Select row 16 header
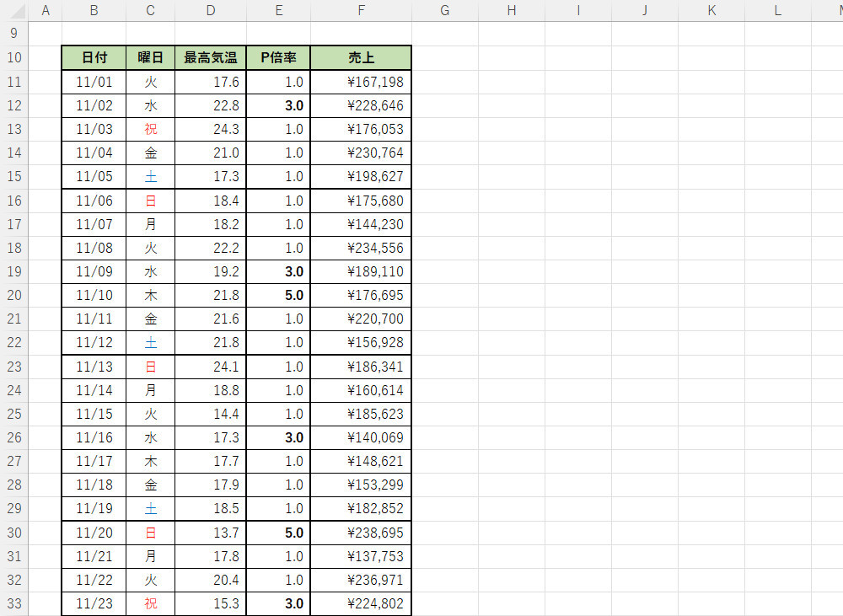 (x=14, y=201)
